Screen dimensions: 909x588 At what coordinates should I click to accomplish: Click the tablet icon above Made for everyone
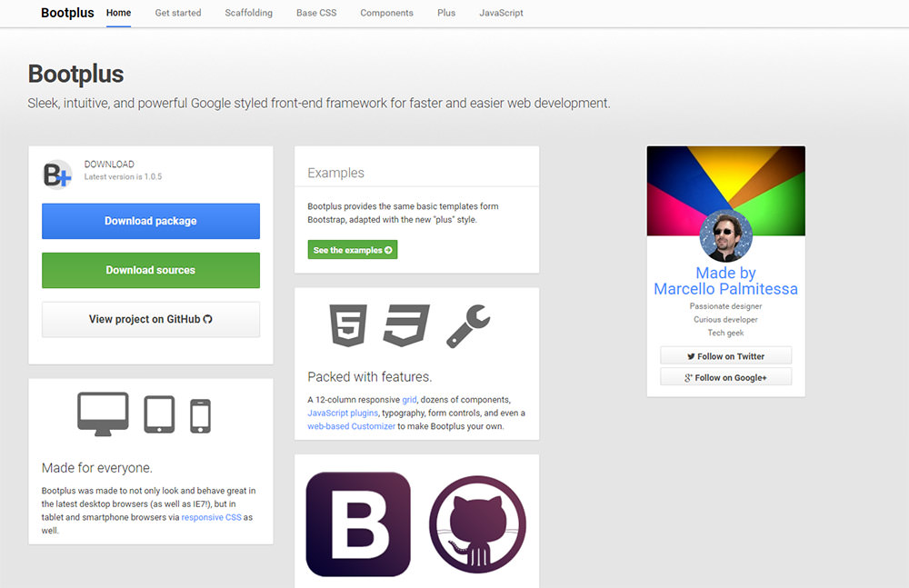point(160,414)
